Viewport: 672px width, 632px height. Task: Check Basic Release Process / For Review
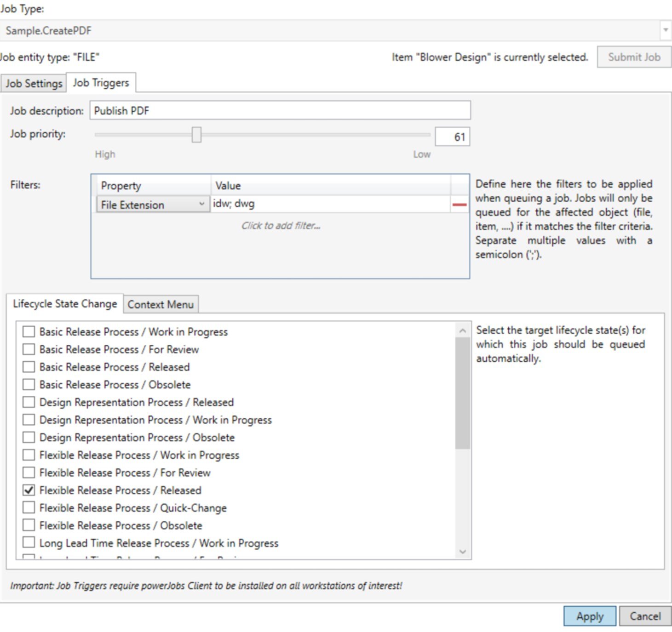coord(29,349)
